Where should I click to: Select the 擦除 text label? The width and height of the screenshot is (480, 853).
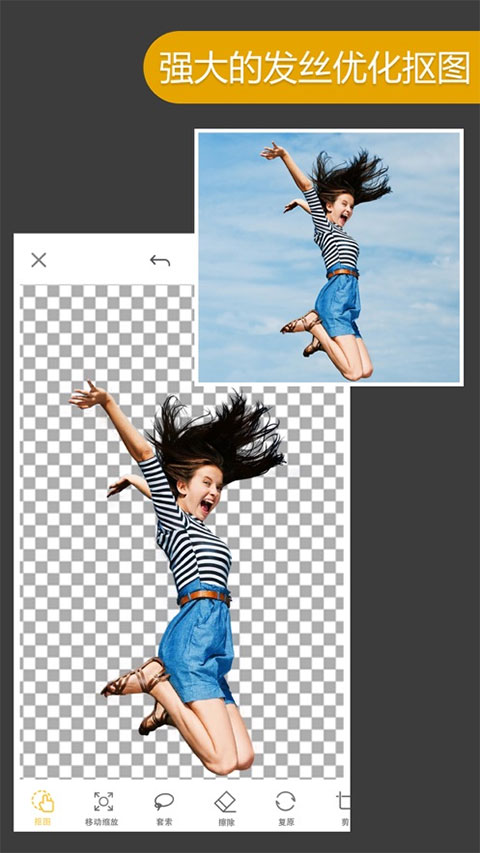226,822
